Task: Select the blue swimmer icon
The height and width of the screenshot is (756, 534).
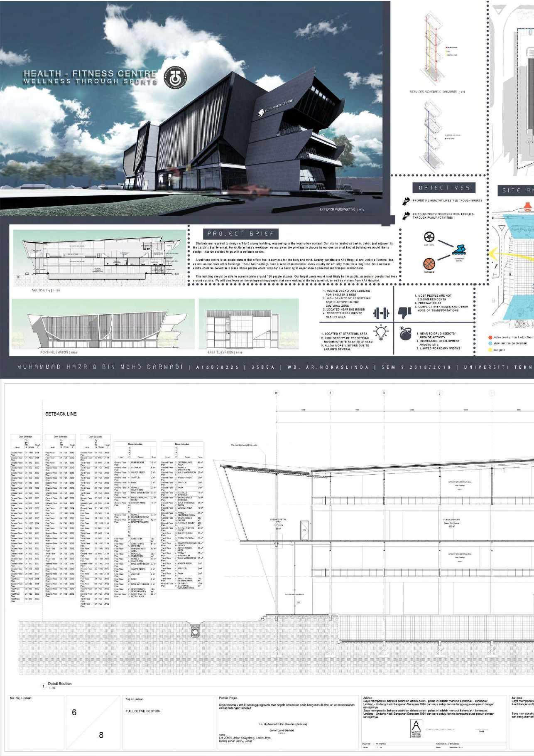Action: click(x=459, y=250)
